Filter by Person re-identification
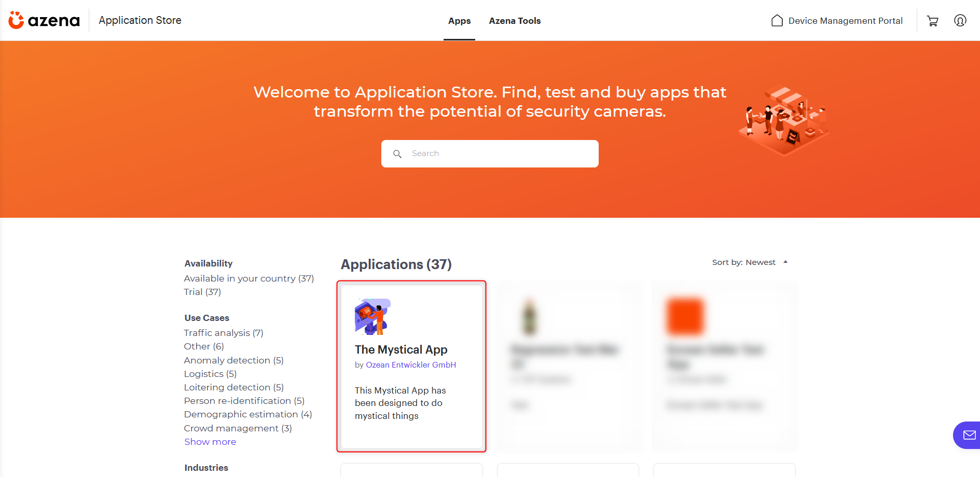This screenshot has height=477, width=980. (244, 401)
